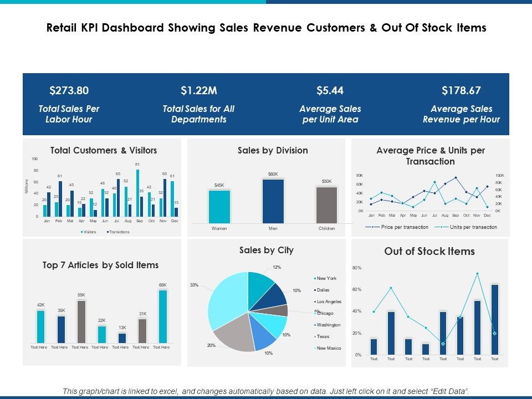Screen dimensions: 532x399
Task: Click the gray Children $50K bar
Action: [x=327, y=205]
